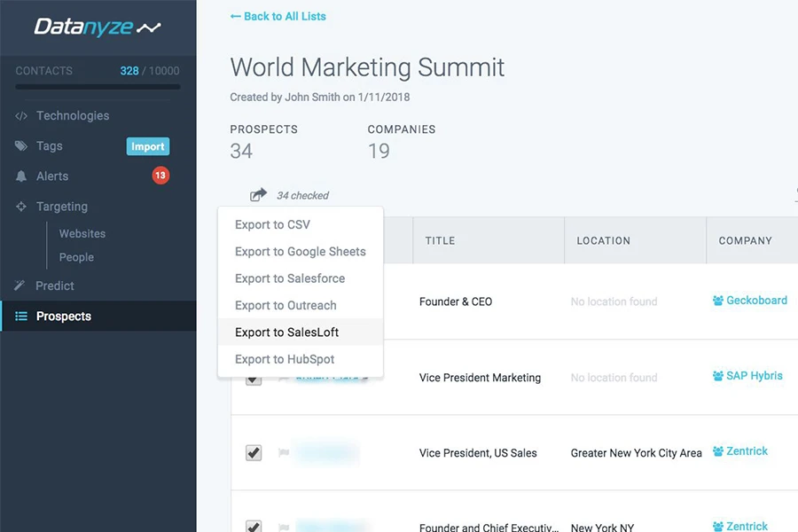The height and width of the screenshot is (532, 798).
Task: Open Predict in the sidebar
Action: tap(54, 286)
